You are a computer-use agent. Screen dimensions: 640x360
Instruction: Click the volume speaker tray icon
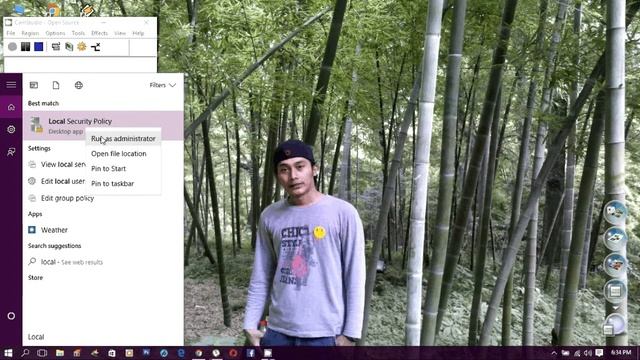pyautogui.click(x=588, y=353)
